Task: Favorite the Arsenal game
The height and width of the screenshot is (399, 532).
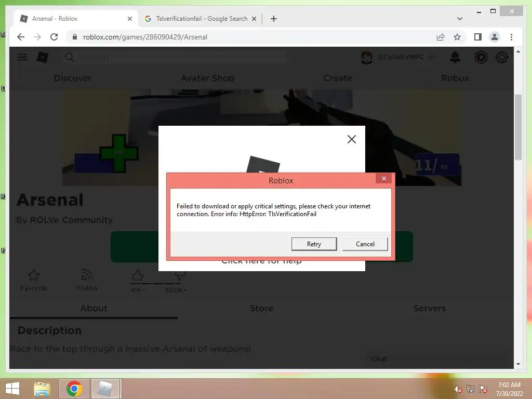Action: (x=34, y=280)
